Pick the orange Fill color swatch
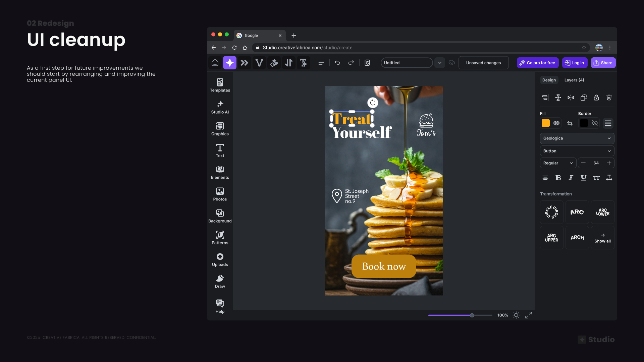The height and width of the screenshot is (362, 644). click(545, 123)
